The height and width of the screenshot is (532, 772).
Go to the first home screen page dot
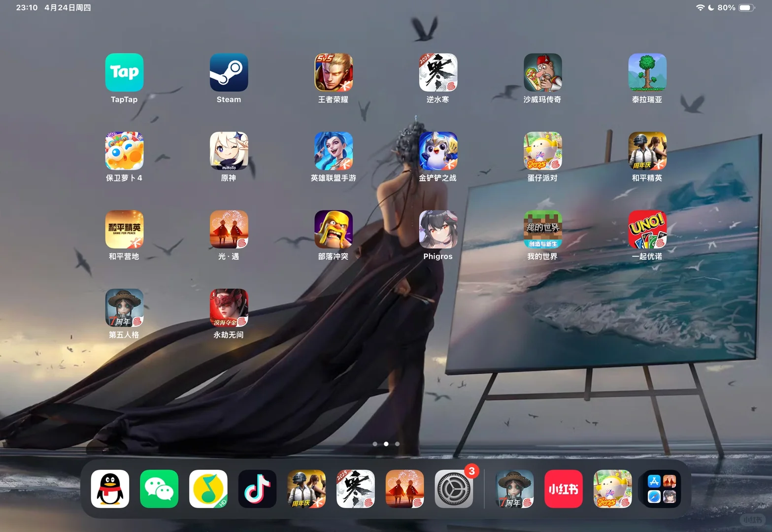[375, 444]
